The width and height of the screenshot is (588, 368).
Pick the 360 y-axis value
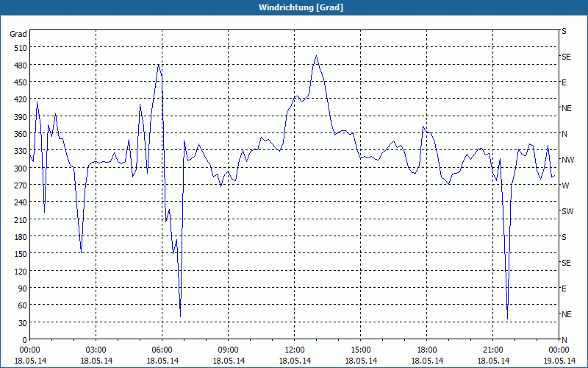(21, 134)
